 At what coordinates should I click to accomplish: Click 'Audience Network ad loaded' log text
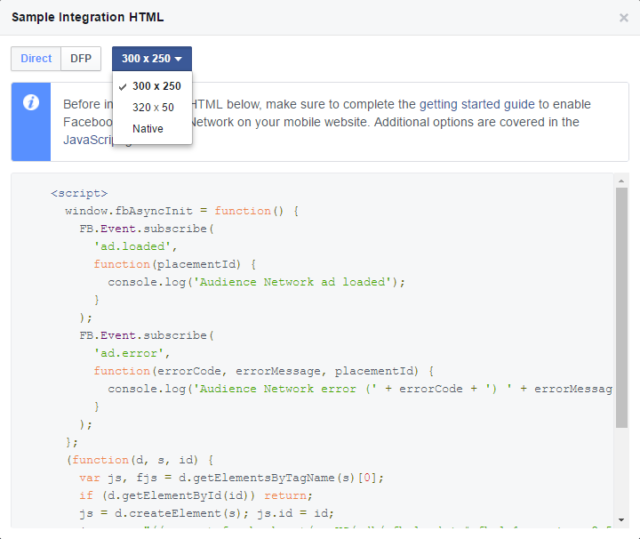point(292,282)
